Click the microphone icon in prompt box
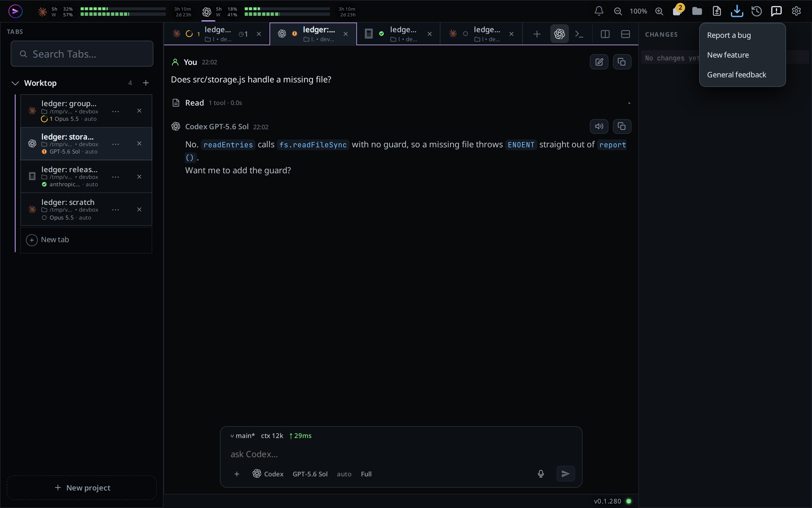 541,474
